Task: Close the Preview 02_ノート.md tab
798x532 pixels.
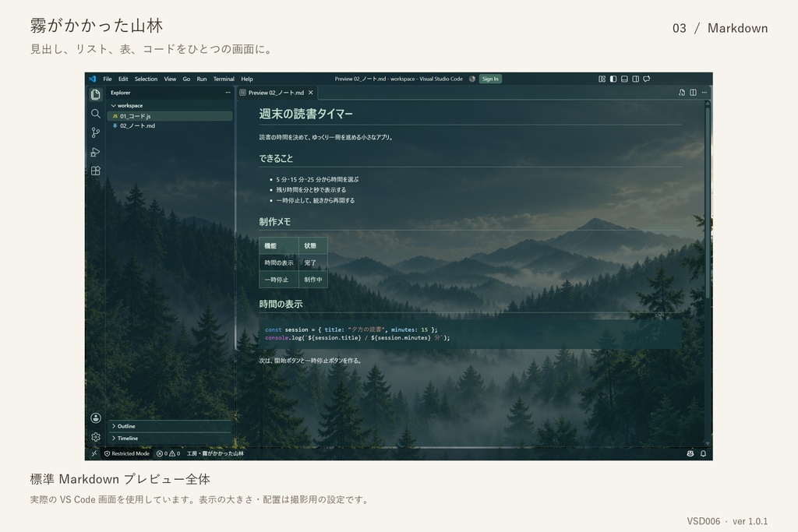Action: coord(310,93)
